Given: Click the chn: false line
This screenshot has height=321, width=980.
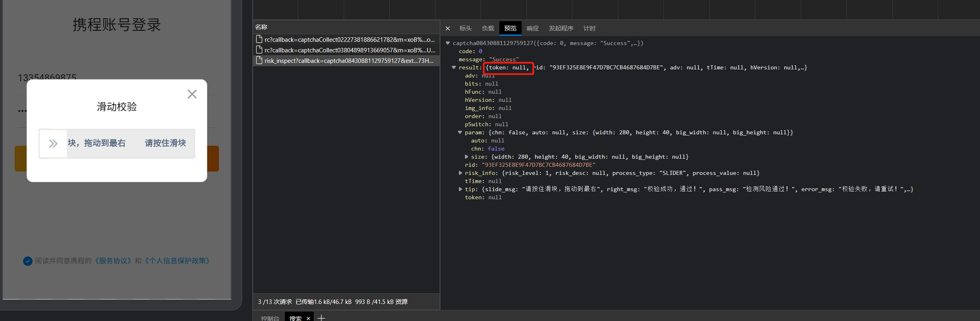Looking at the screenshot, I should click(488, 149).
